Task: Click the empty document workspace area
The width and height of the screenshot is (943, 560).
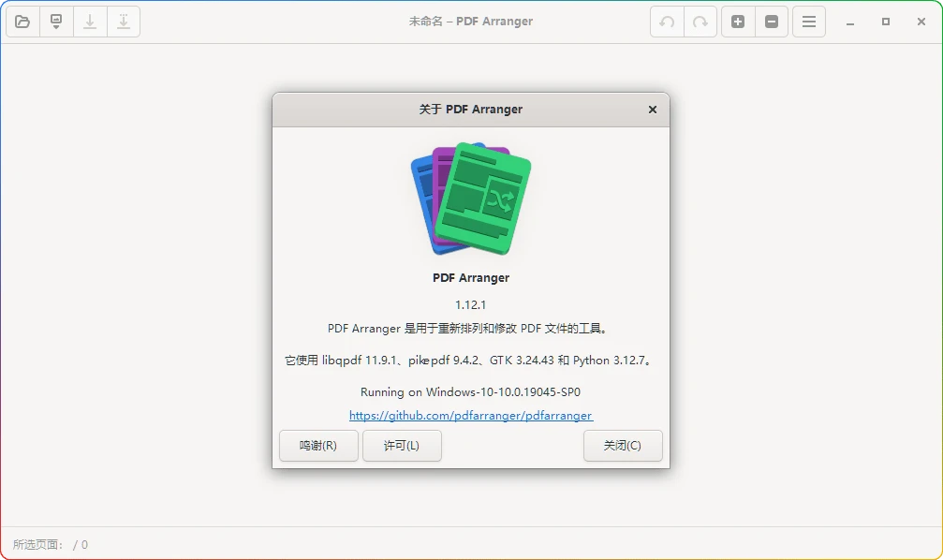Action: pos(140,281)
